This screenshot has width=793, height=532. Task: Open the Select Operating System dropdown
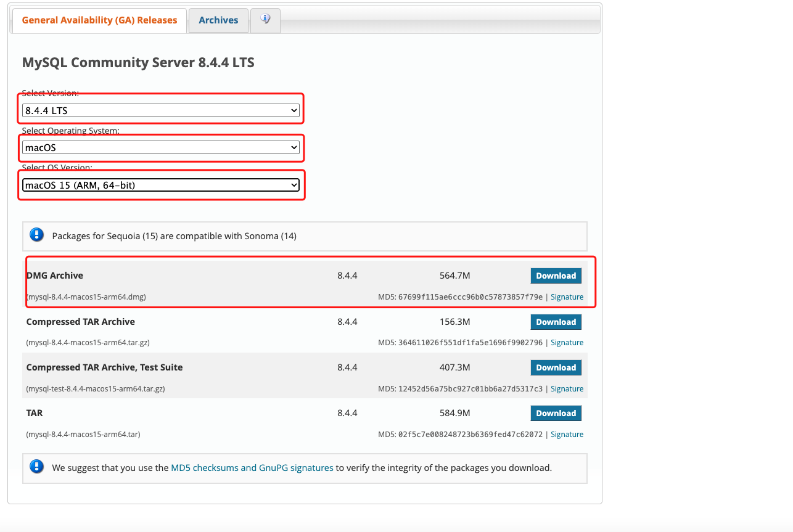pos(161,147)
